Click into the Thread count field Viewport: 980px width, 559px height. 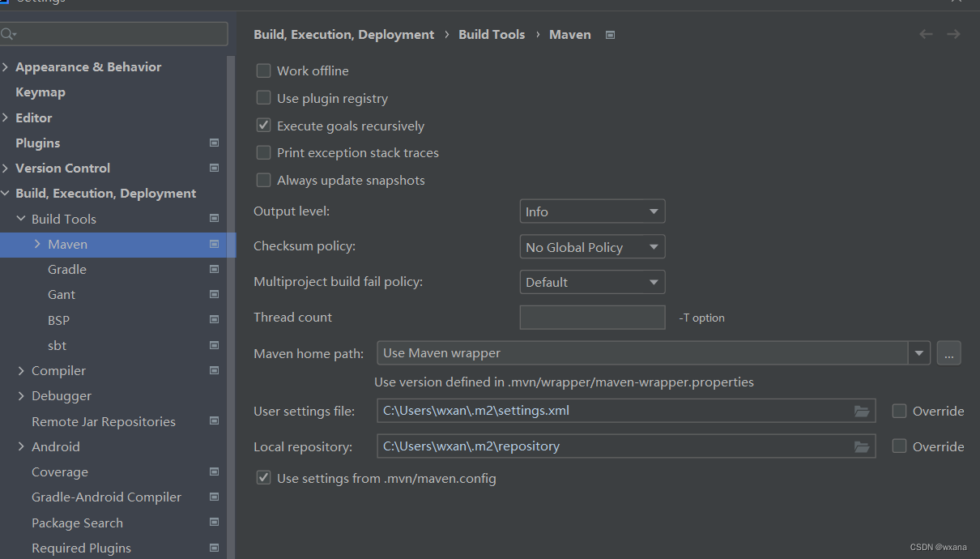click(592, 318)
